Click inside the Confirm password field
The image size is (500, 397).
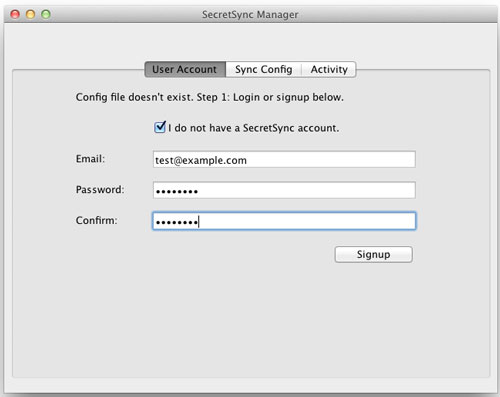(284, 221)
